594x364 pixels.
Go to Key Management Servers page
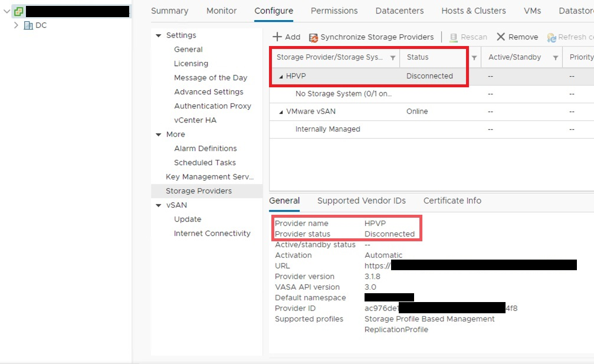coord(209,177)
